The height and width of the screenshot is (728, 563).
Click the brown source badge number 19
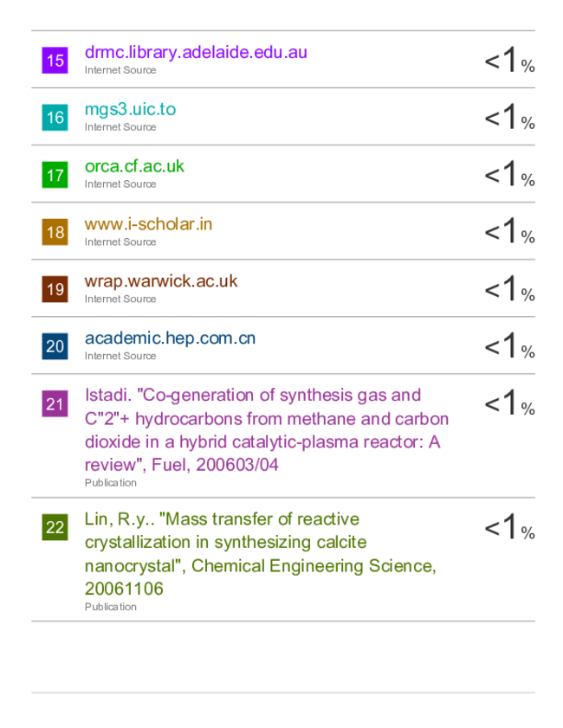[x=55, y=289]
